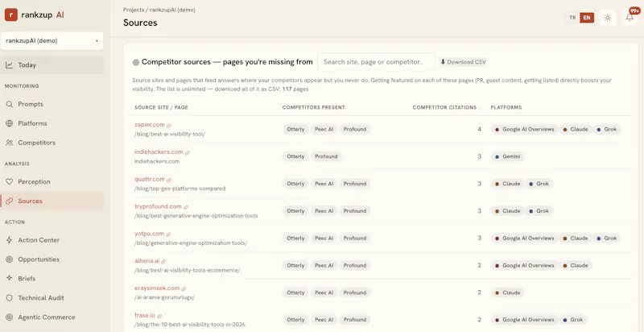Image resolution: width=644 pixels, height=332 pixels.
Task: Click the /ai-arama-gorunurlugu/ path text
Action: [165, 297]
